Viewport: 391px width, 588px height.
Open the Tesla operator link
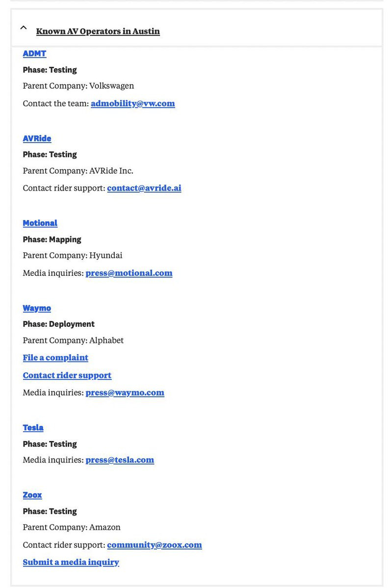[x=33, y=428]
